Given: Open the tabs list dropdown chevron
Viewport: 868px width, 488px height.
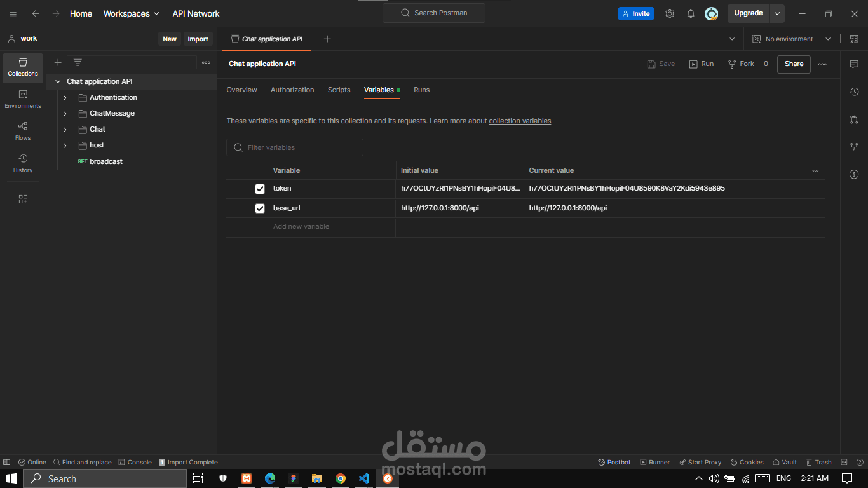Looking at the screenshot, I should pos(731,39).
